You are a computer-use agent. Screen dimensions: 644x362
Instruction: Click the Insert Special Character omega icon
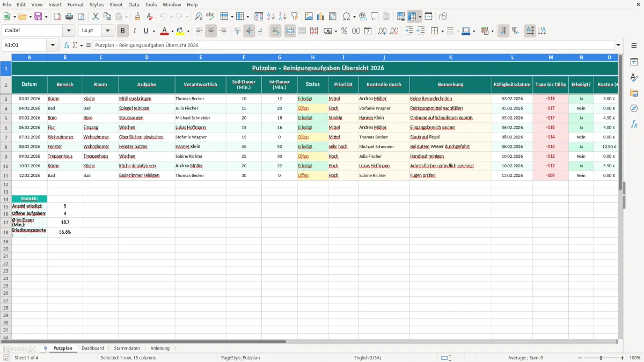tap(346, 17)
